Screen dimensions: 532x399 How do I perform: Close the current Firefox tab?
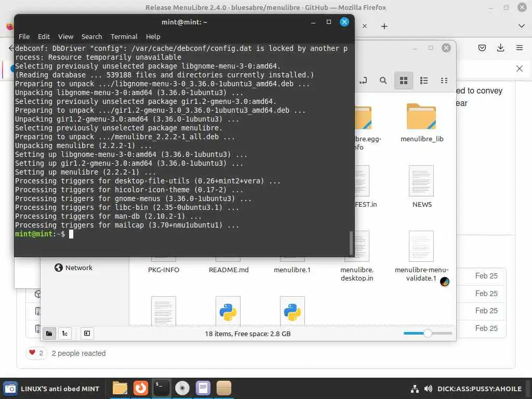click(x=365, y=26)
